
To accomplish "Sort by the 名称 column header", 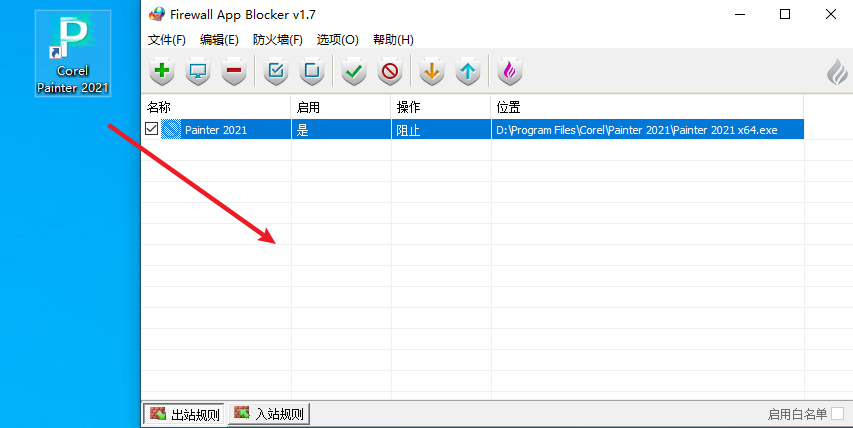I will point(217,107).
